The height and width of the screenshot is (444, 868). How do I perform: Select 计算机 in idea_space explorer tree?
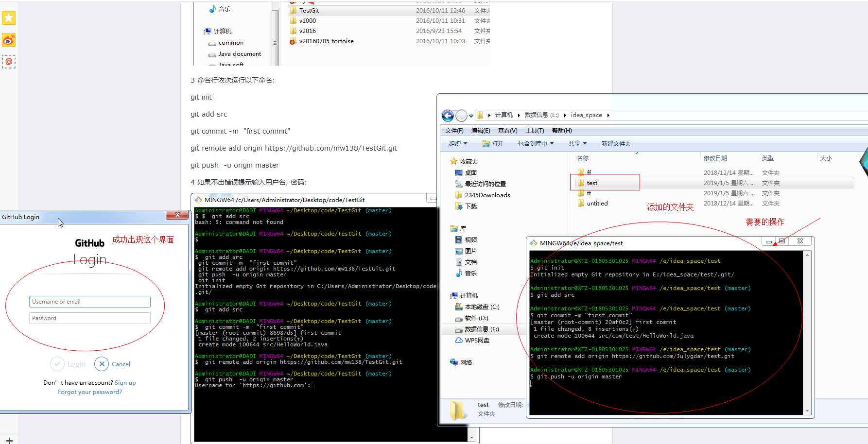(x=464, y=295)
